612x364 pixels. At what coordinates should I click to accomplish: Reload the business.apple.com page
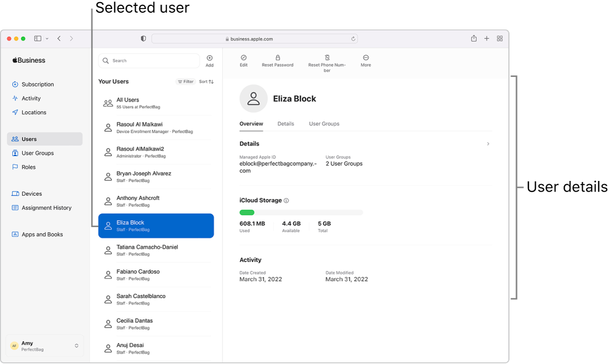click(353, 38)
